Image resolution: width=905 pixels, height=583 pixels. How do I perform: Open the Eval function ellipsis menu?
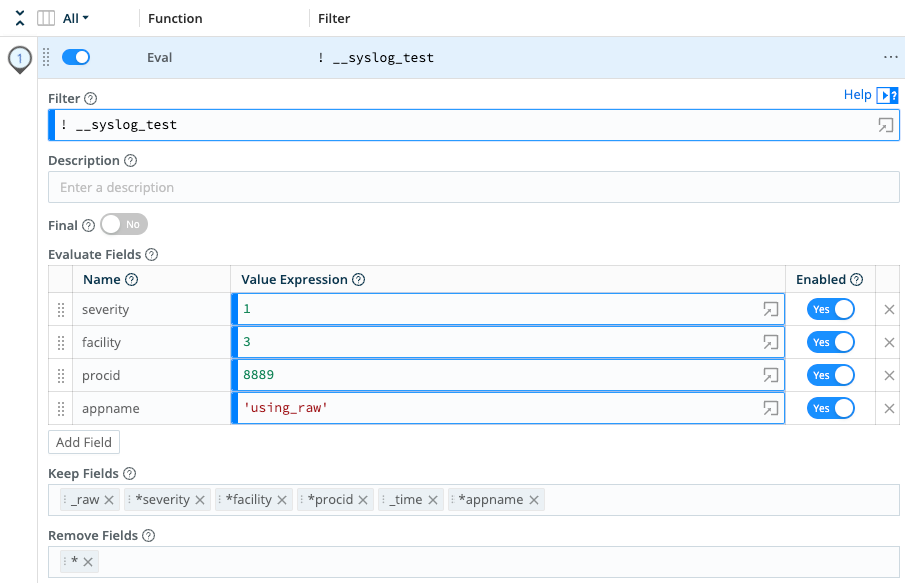890,57
